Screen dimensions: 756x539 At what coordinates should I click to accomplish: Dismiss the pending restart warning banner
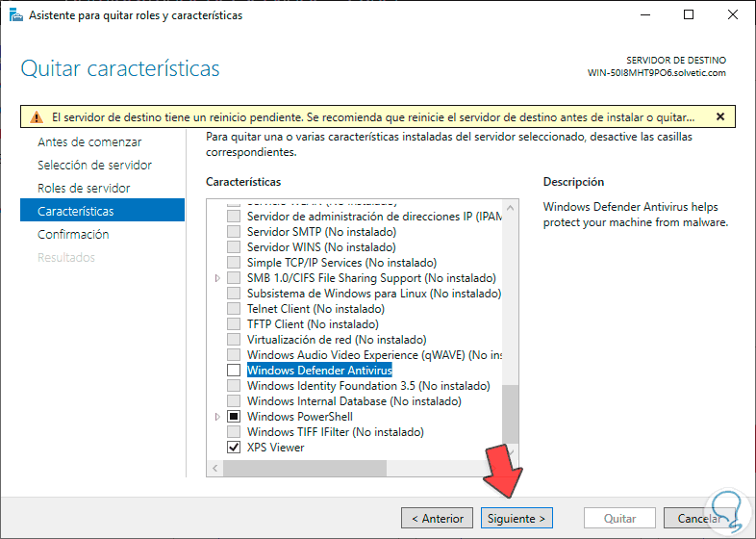coord(720,116)
